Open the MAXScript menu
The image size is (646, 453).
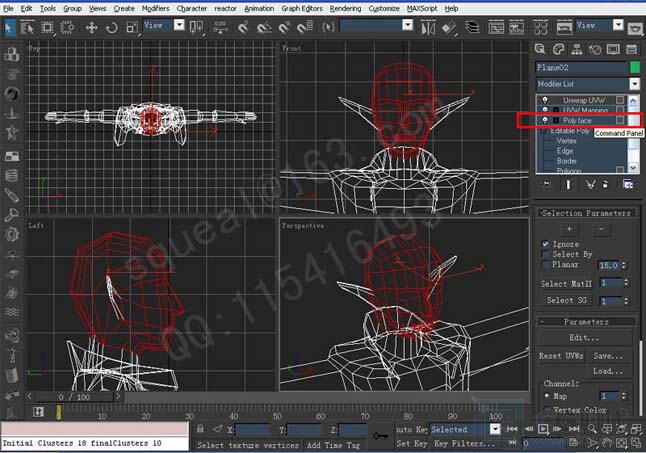pyautogui.click(x=422, y=8)
